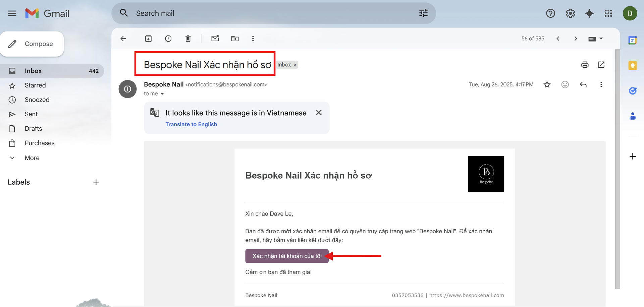Expand the More sidebar section

32,158
